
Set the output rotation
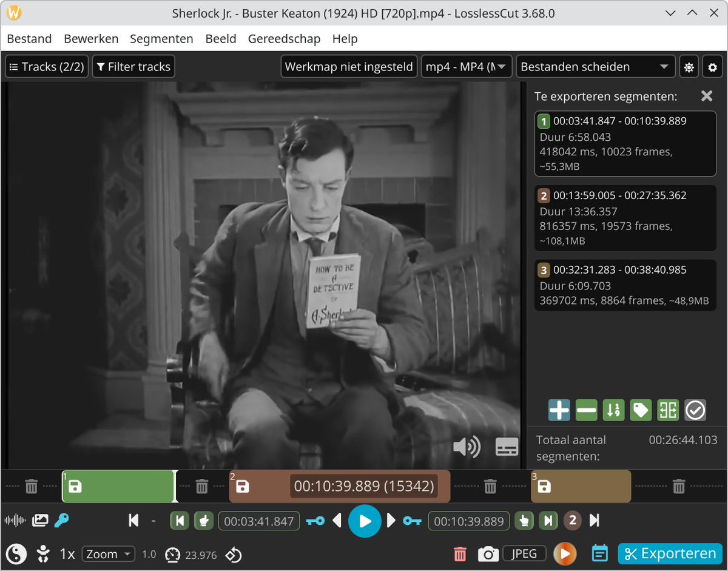pos(234,554)
